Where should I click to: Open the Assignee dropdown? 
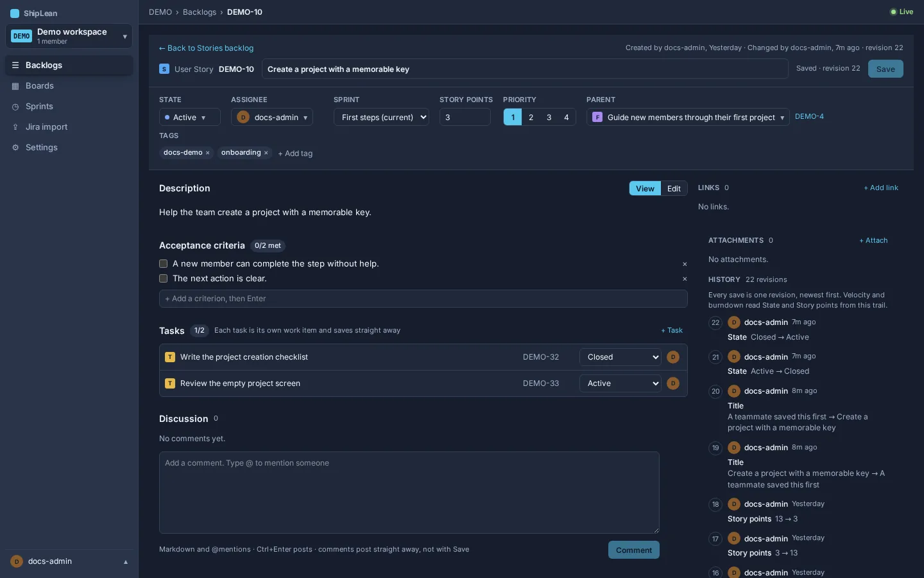click(272, 118)
